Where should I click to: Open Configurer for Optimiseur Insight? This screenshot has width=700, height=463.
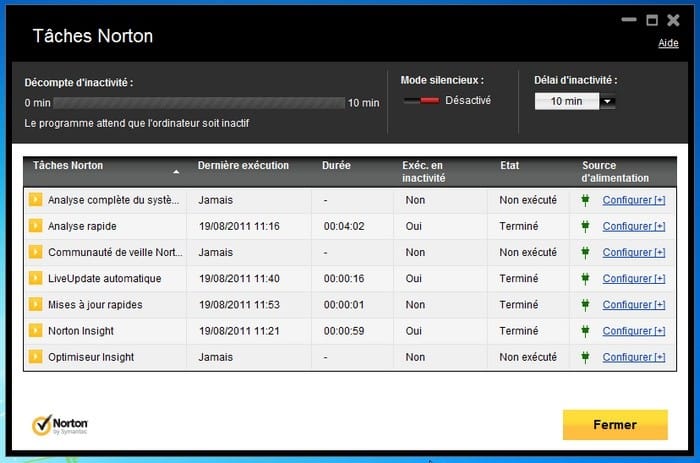pos(634,357)
